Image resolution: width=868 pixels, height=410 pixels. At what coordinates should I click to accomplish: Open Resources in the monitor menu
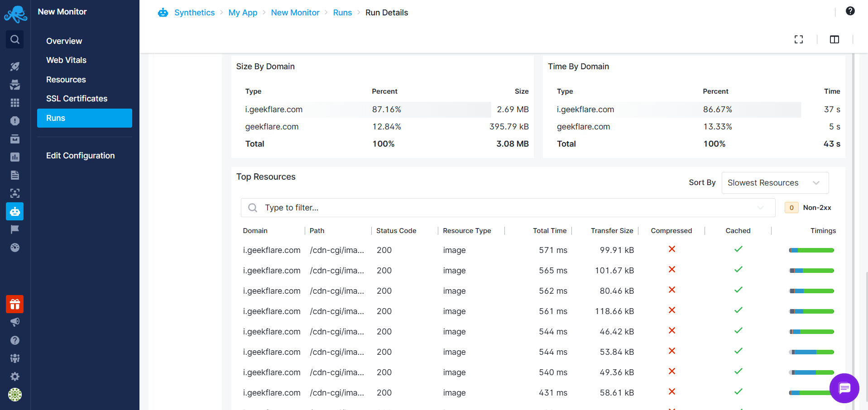click(x=66, y=80)
